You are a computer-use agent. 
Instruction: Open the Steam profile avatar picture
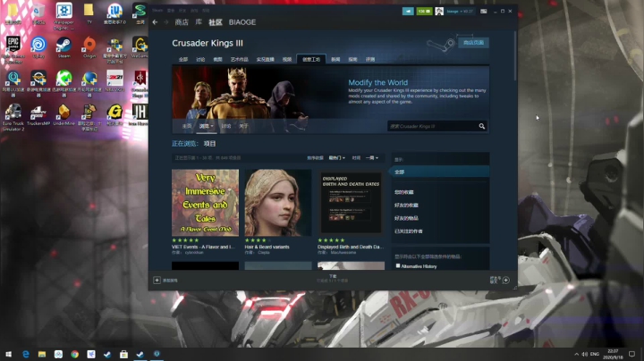click(x=439, y=12)
